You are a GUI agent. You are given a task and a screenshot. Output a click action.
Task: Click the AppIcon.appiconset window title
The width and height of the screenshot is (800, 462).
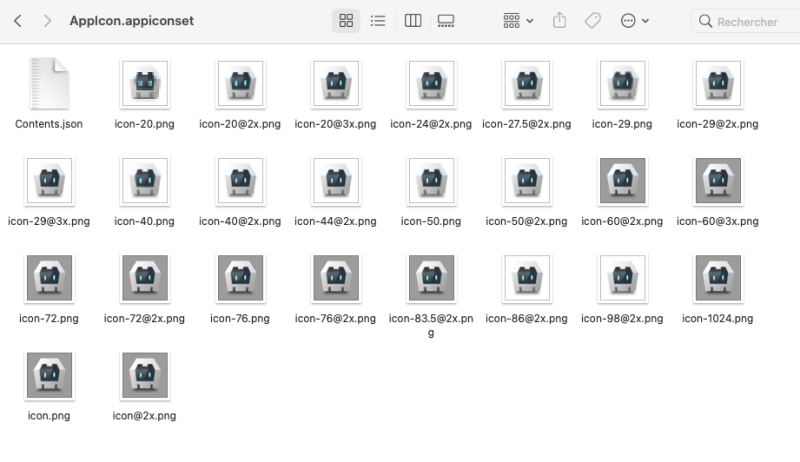click(x=132, y=21)
